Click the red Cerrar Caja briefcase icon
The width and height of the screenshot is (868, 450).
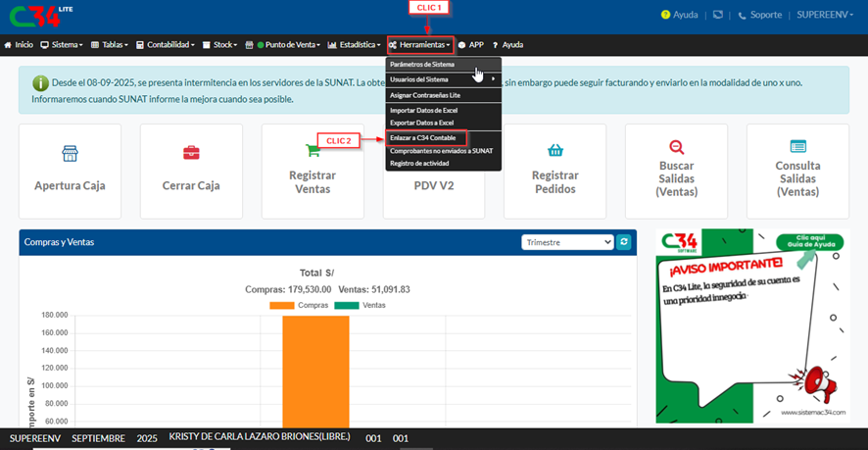coord(191,153)
